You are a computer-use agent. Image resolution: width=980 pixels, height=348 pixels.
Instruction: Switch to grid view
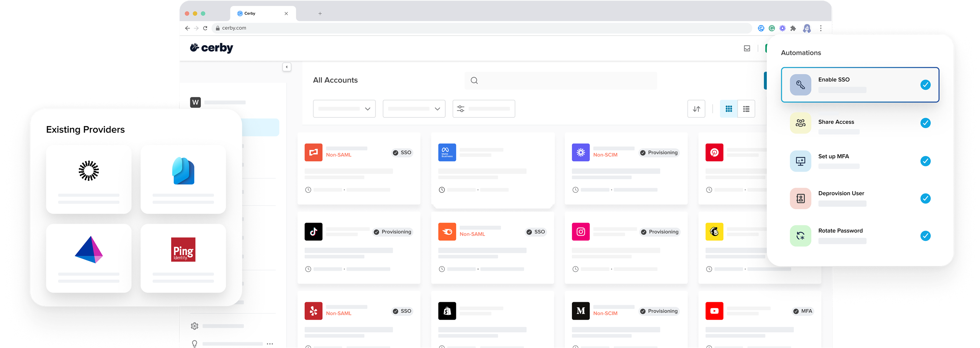coord(729,109)
